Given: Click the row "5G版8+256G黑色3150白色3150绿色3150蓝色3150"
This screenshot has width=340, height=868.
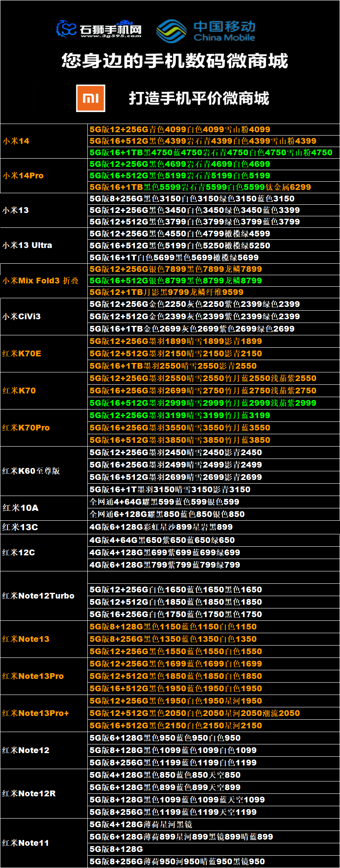Looking at the screenshot, I should 214,199.
